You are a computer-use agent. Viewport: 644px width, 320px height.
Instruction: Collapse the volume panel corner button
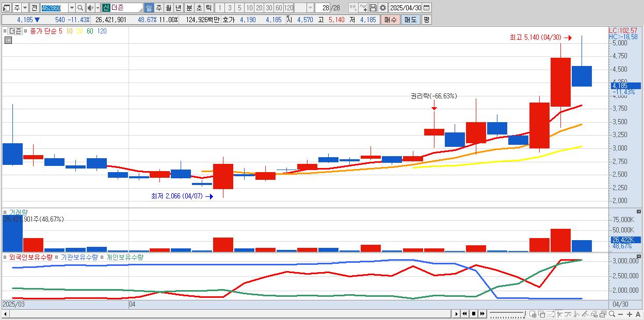(x=639, y=212)
